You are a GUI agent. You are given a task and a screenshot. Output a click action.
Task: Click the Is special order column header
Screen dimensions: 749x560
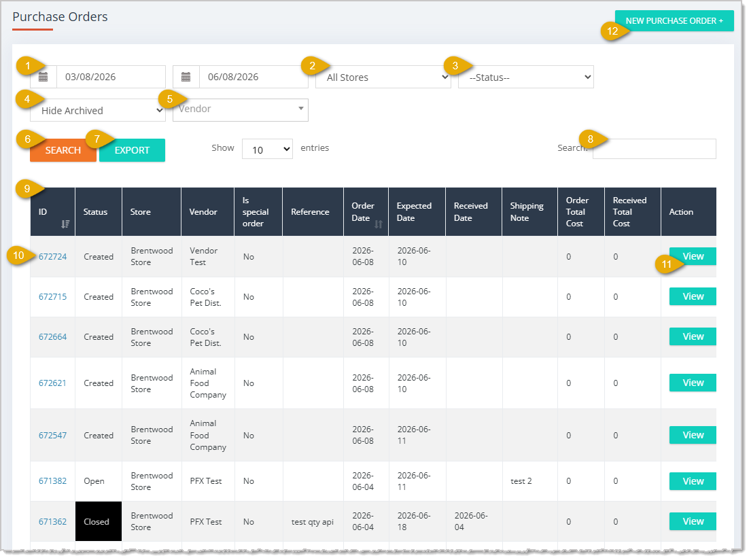(x=258, y=211)
